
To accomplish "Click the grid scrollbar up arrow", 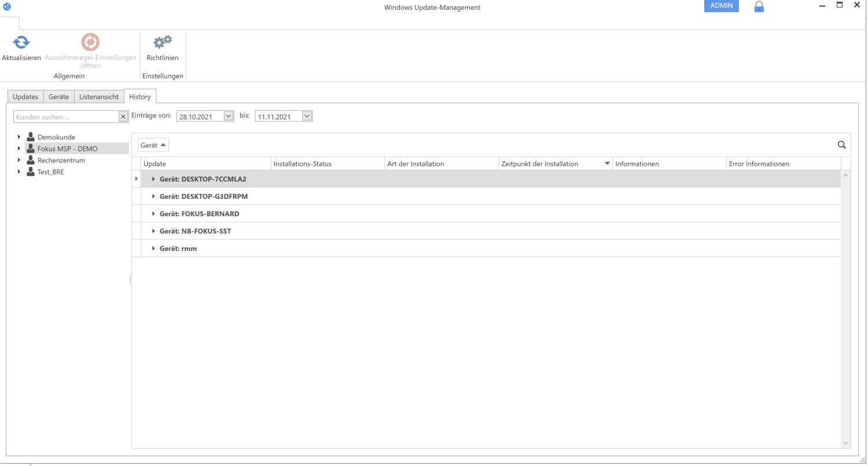I will (846, 175).
